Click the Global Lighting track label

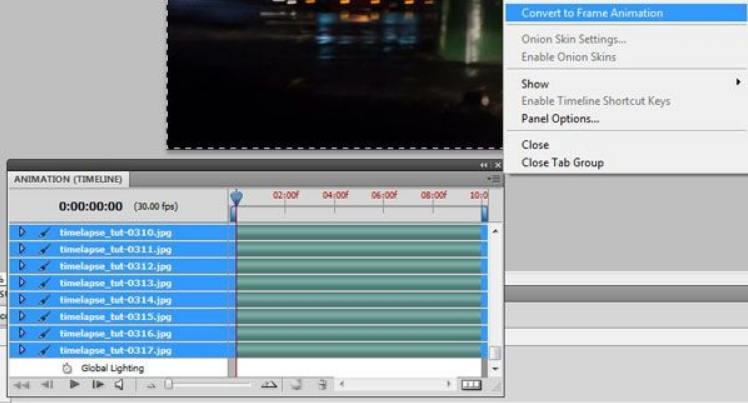pos(112,368)
